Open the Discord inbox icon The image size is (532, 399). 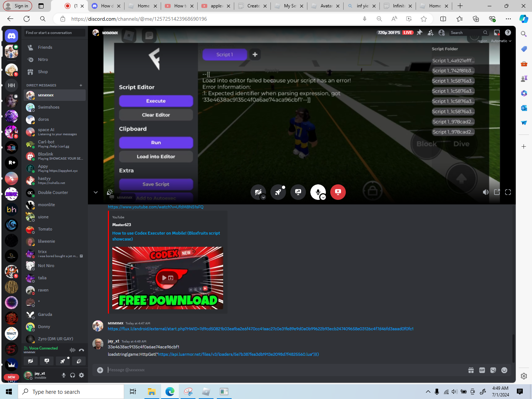497,33
